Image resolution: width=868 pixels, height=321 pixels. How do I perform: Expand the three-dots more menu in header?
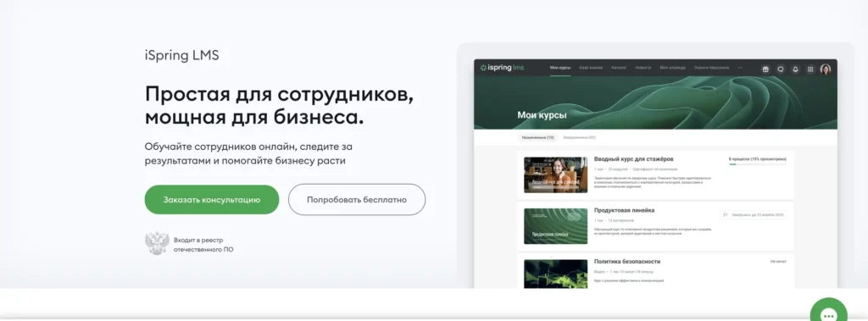coord(740,68)
